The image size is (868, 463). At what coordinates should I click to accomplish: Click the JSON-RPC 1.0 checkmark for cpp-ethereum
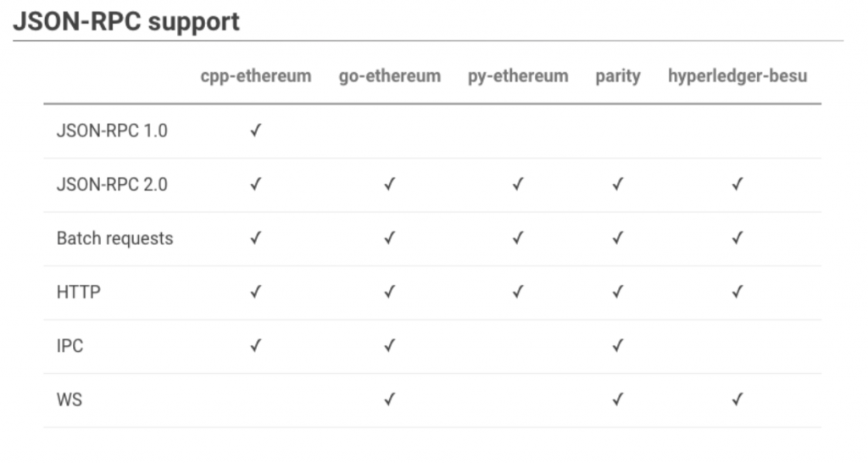click(x=255, y=130)
